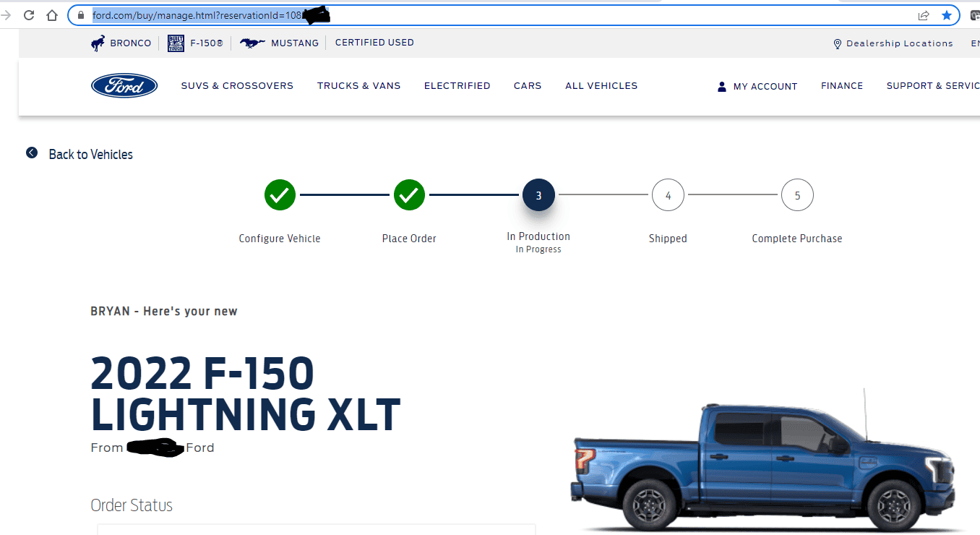Click the In Progress status text
The image size is (980, 535).
538,249
